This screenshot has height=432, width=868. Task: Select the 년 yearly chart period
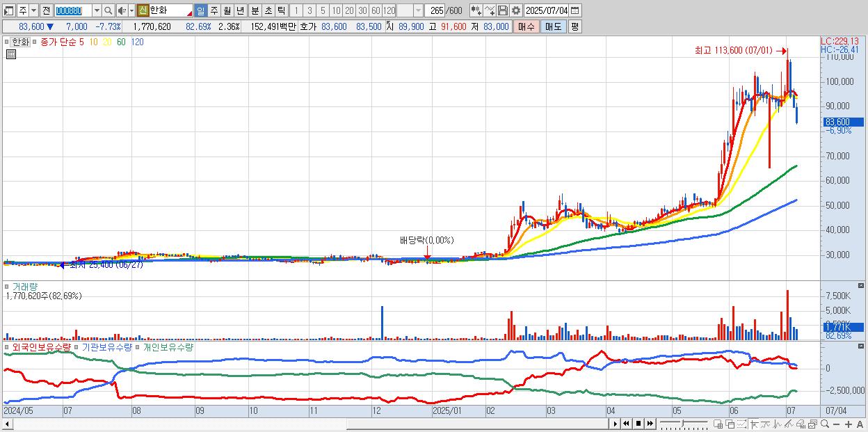240,11
